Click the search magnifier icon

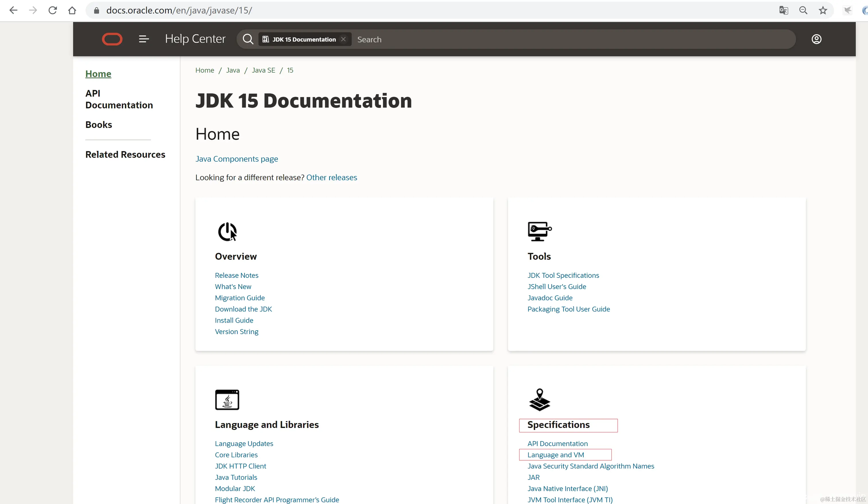[248, 39]
